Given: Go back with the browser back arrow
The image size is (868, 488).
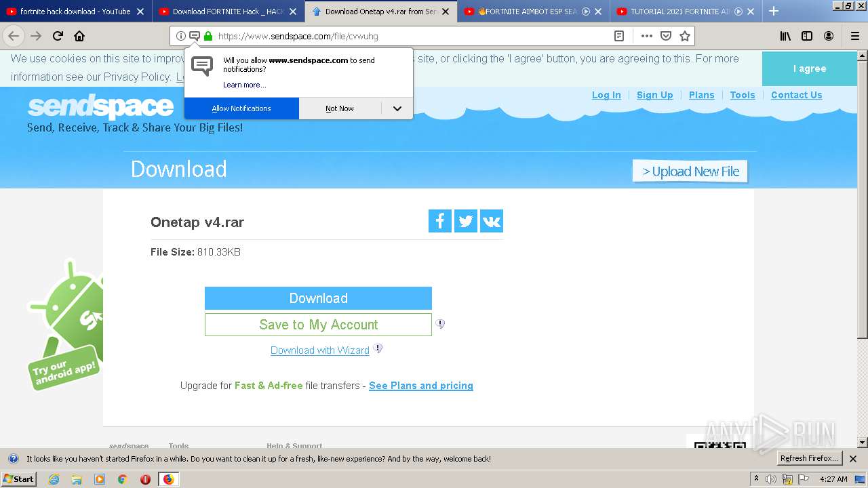Looking at the screenshot, I should tap(14, 36).
